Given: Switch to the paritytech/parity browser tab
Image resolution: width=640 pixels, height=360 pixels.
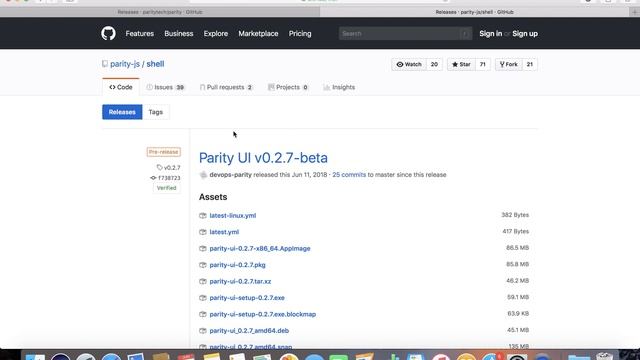Looking at the screenshot, I should coord(160,12).
